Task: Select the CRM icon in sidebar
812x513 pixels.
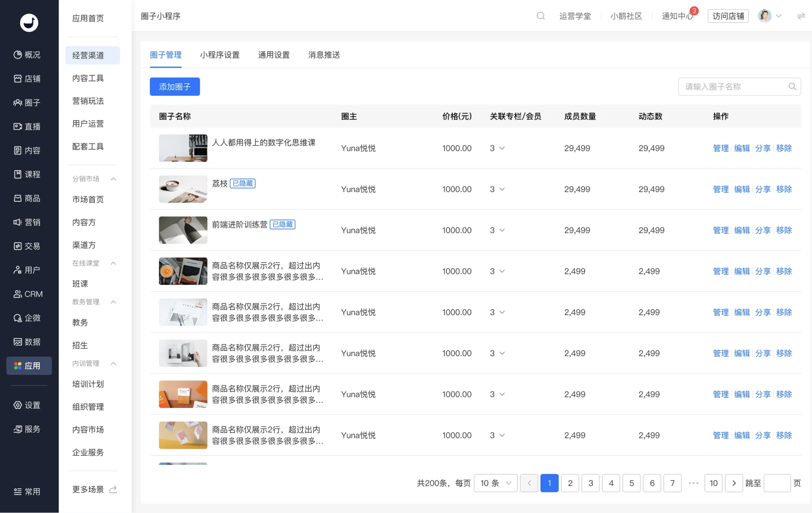Action: click(17, 294)
